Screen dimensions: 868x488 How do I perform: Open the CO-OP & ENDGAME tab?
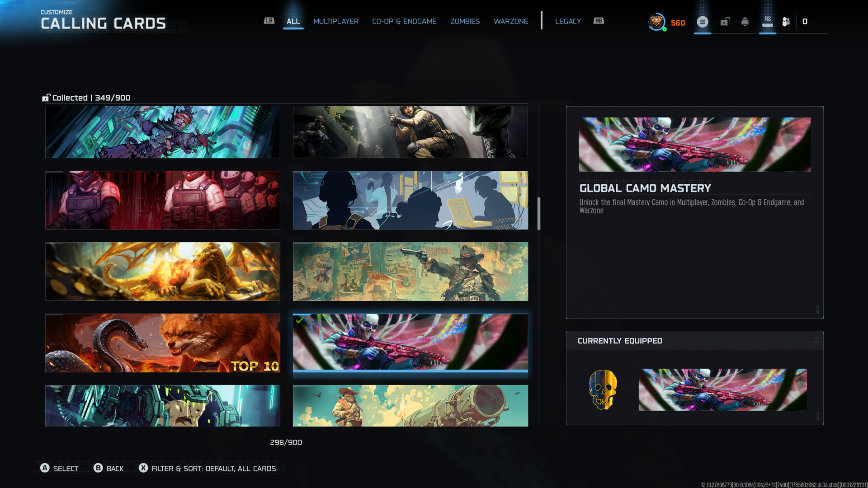click(x=404, y=21)
